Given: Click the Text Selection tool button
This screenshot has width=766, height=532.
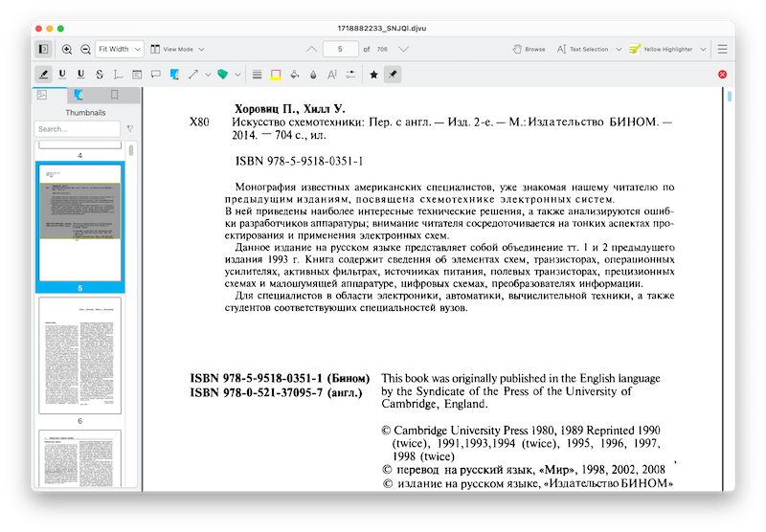Looking at the screenshot, I should (x=587, y=49).
